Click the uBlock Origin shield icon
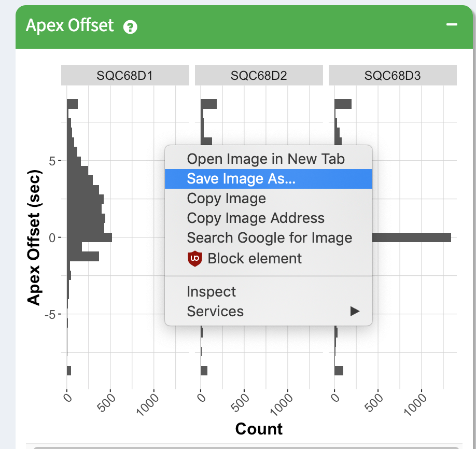This screenshot has height=449, width=476. tap(195, 259)
